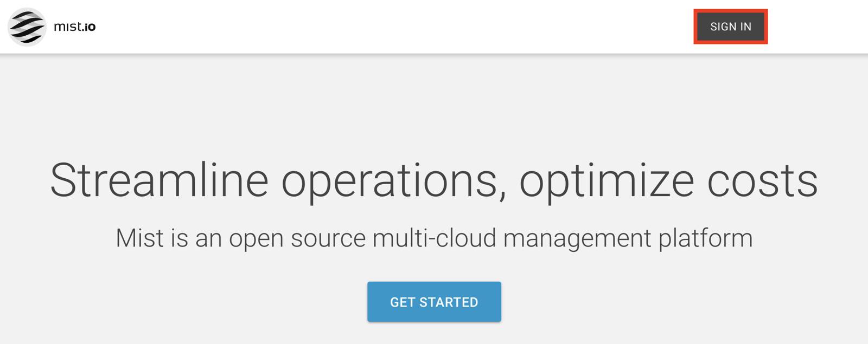Viewport: 868px width, 344px height.
Task: Click the word "STARTED" on the blue button
Action: (x=449, y=302)
